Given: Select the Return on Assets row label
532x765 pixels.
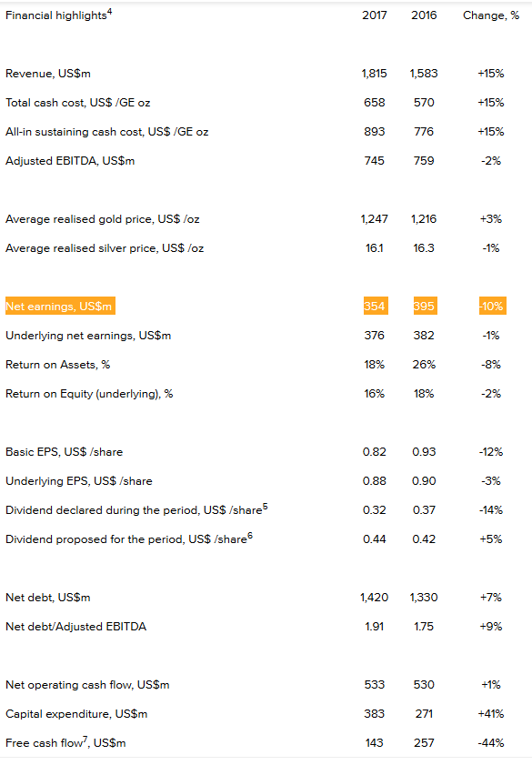Looking at the screenshot, I should pos(57,365).
